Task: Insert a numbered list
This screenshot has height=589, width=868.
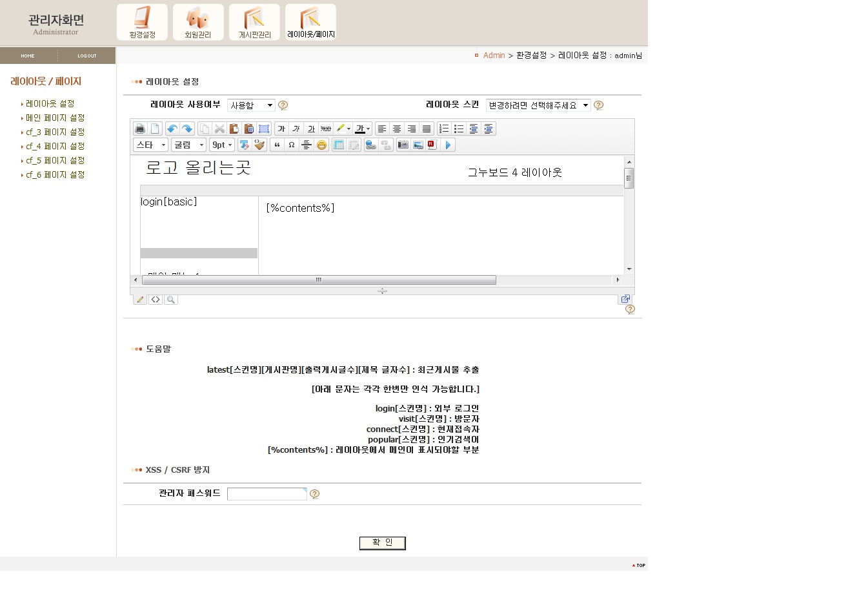Action: 444,129
